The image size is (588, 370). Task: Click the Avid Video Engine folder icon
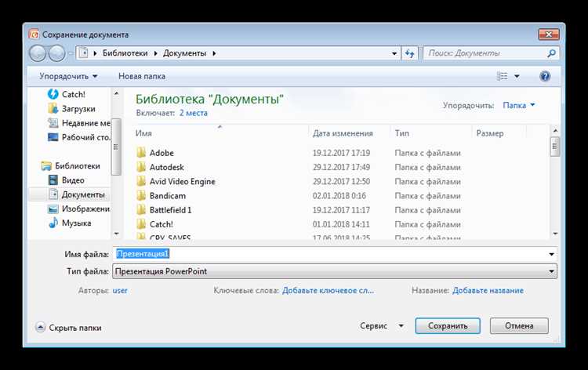(x=141, y=181)
